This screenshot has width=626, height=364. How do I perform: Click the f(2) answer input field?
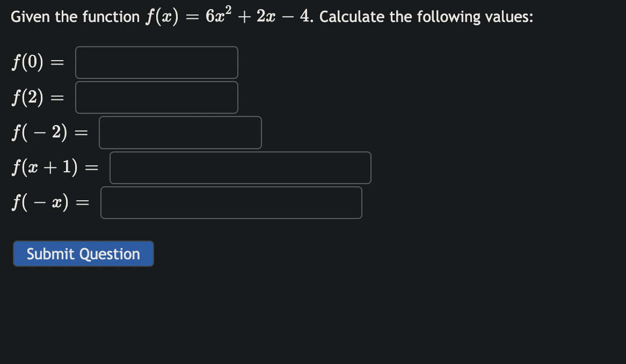pos(156,97)
